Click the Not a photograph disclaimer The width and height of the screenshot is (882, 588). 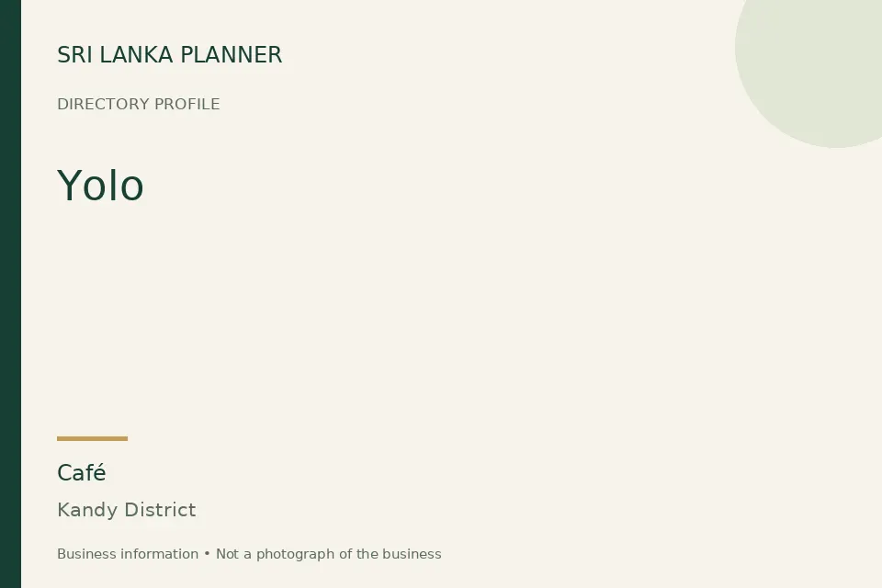[x=329, y=554]
